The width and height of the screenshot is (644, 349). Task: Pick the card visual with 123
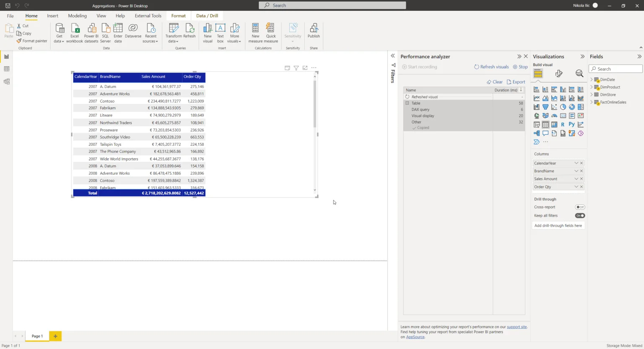click(563, 116)
